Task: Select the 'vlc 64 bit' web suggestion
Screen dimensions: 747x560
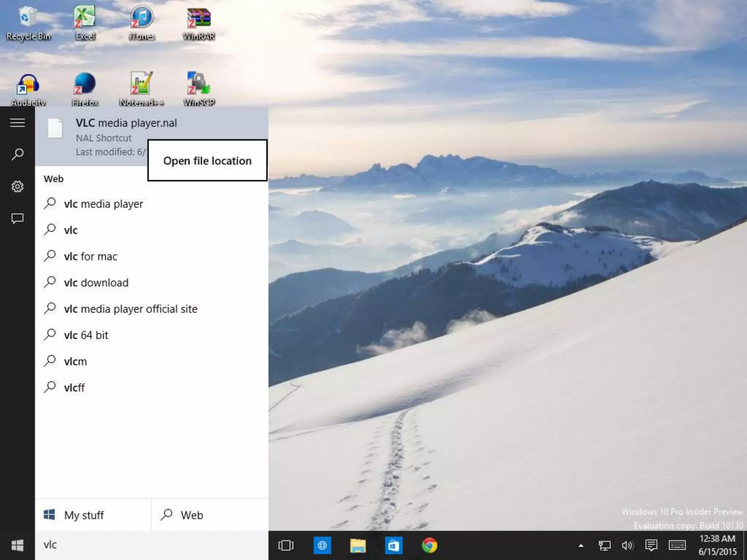Action: [x=152, y=335]
